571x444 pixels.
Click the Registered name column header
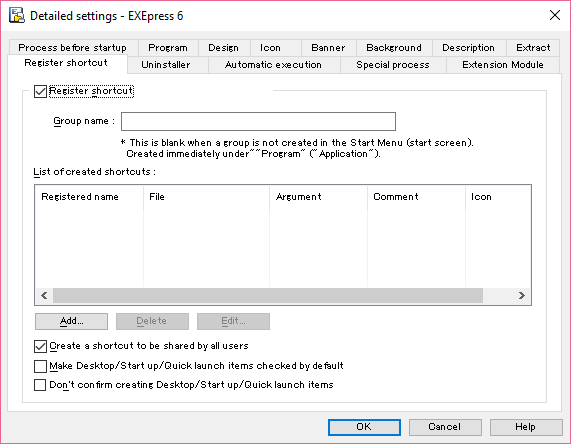pyautogui.click(x=89, y=197)
